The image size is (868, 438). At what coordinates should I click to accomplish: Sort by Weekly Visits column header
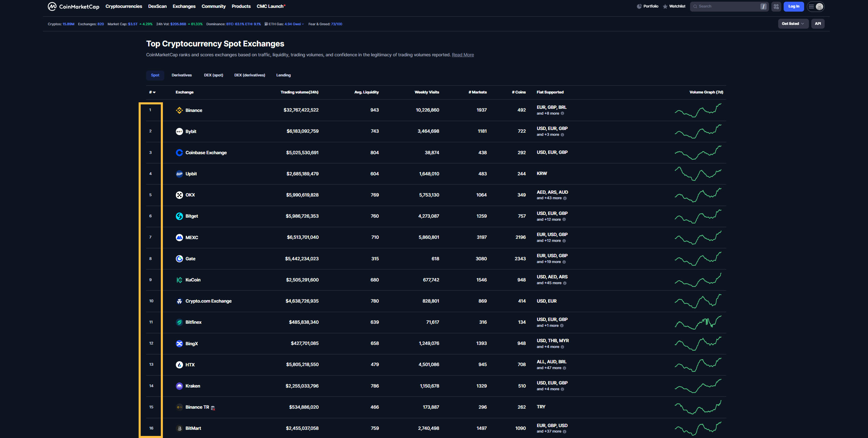426,92
